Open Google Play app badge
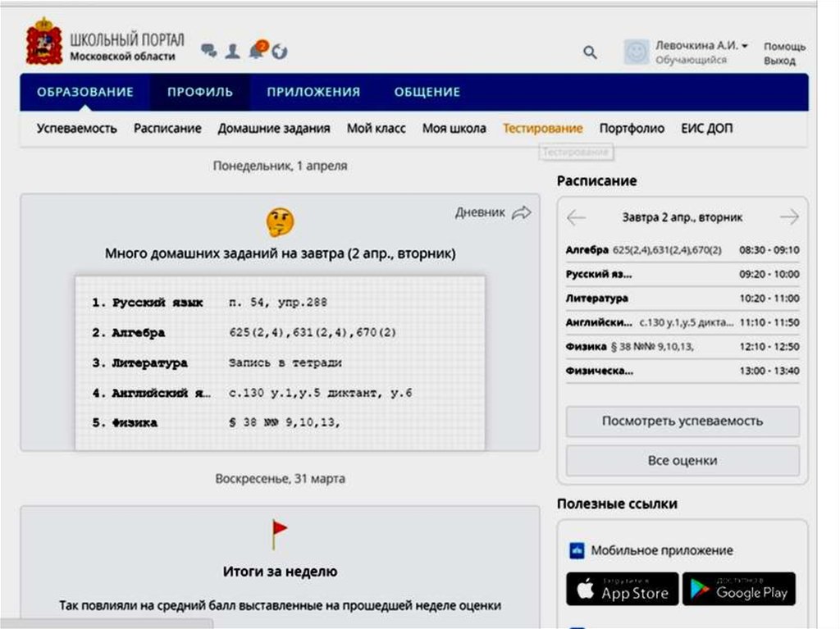 (738, 590)
